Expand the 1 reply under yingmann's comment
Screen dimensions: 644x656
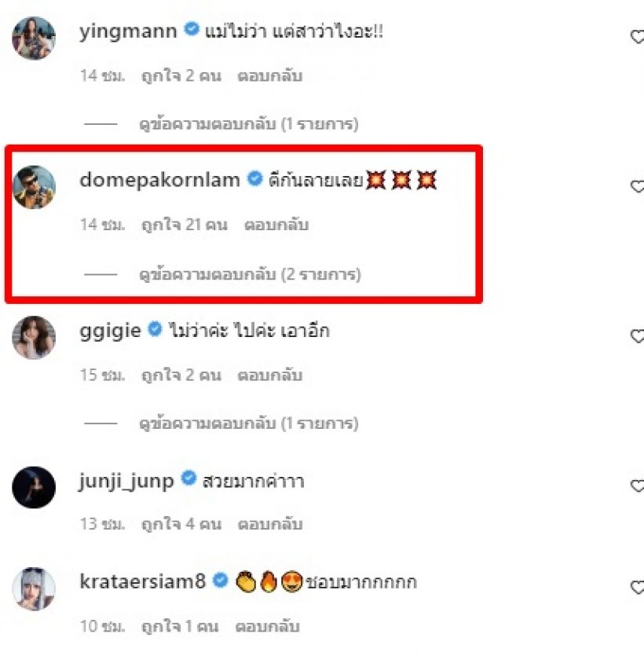click(248, 124)
